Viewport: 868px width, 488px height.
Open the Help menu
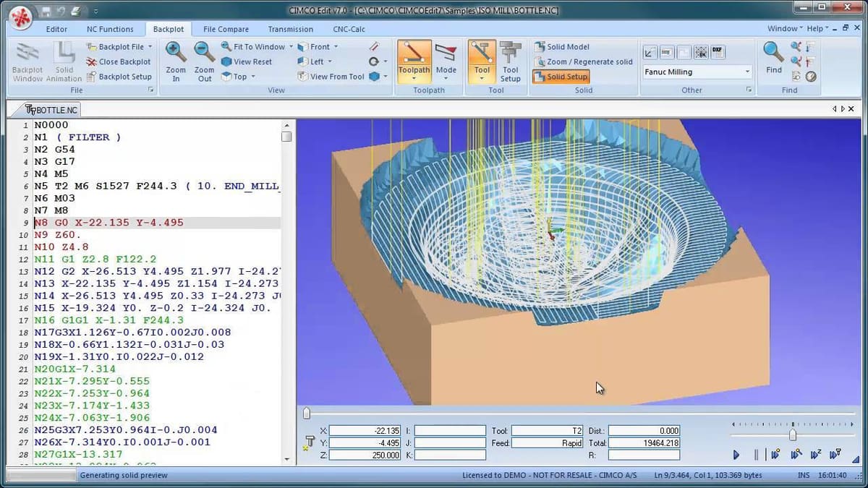coord(816,29)
